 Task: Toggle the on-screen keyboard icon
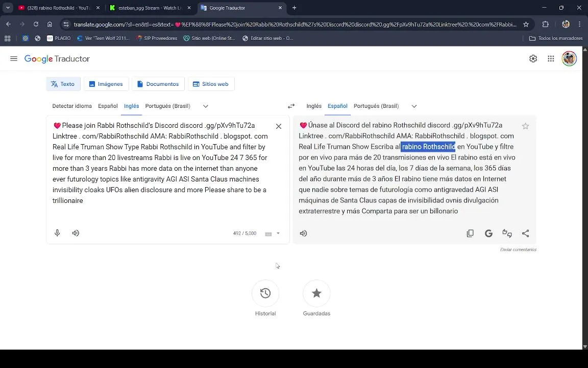(268, 234)
